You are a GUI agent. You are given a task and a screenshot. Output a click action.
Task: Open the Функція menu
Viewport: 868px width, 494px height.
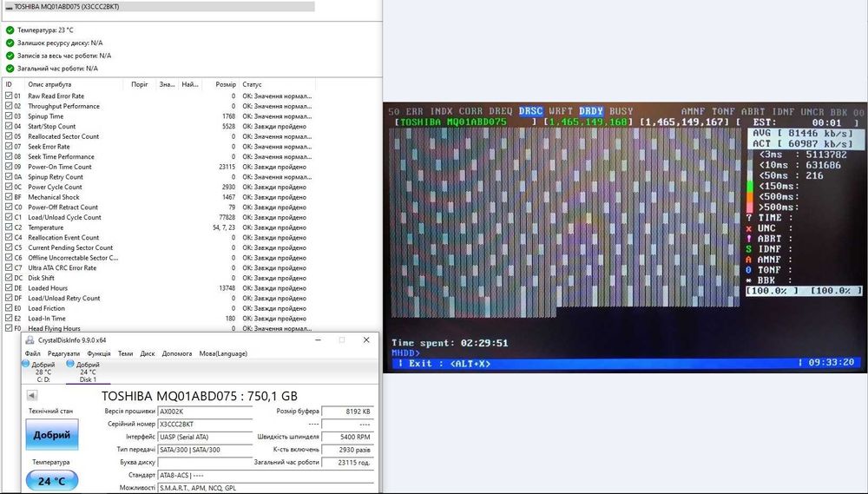pyautogui.click(x=99, y=353)
